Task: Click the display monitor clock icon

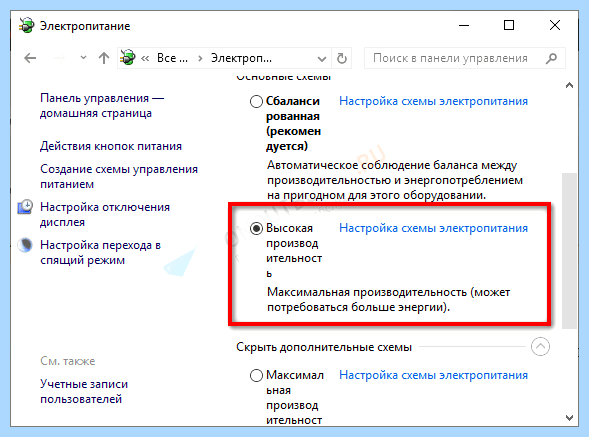Action: coord(25,207)
